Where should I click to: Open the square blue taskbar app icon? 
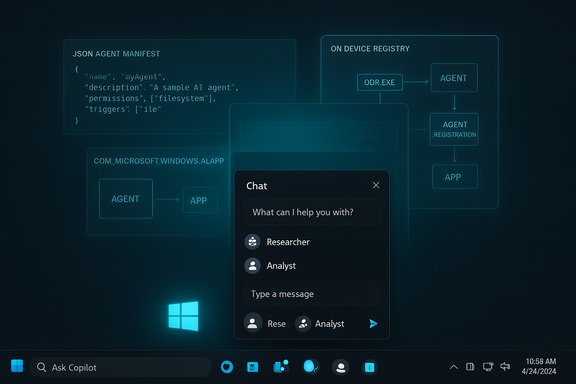(252, 367)
